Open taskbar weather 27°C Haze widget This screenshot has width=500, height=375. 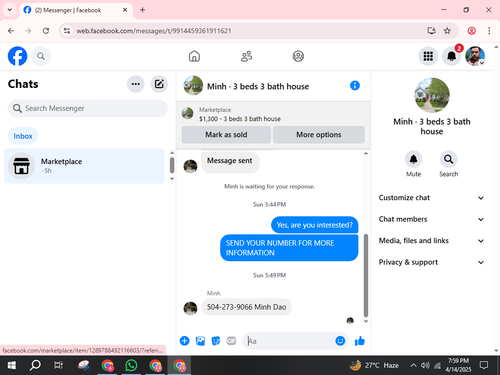tap(374, 365)
